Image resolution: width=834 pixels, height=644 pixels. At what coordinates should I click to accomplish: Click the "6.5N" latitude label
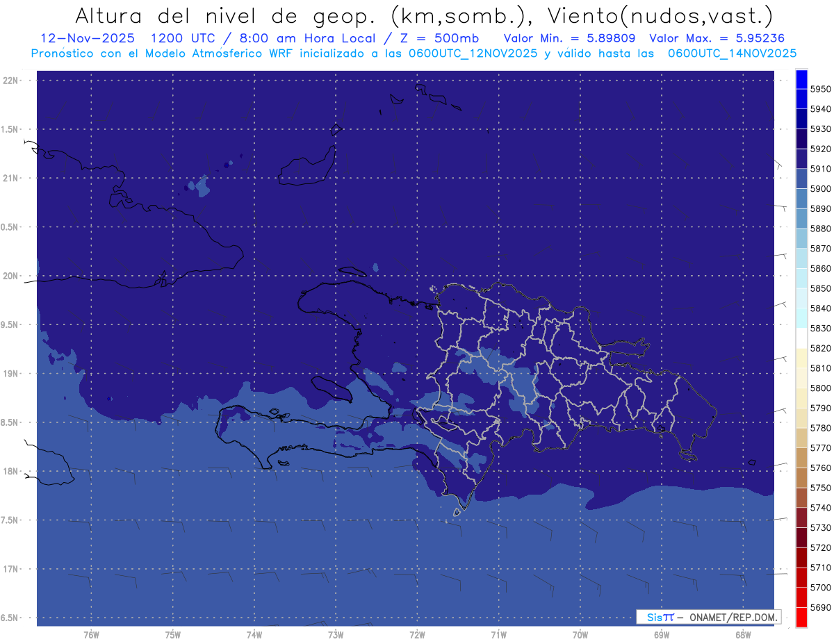(x=10, y=618)
